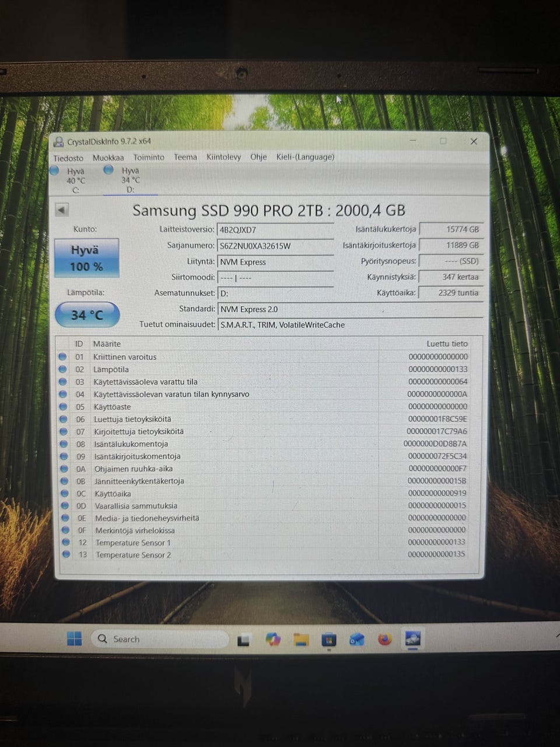560x747 pixels.
Task: Click raw value 00000001F8C59E
Action: pyautogui.click(x=437, y=418)
